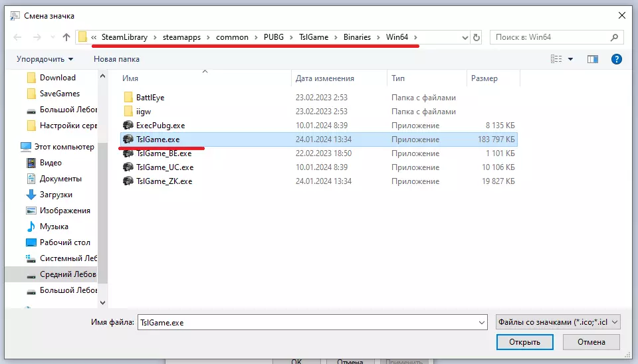Click the Открыть button

524,342
